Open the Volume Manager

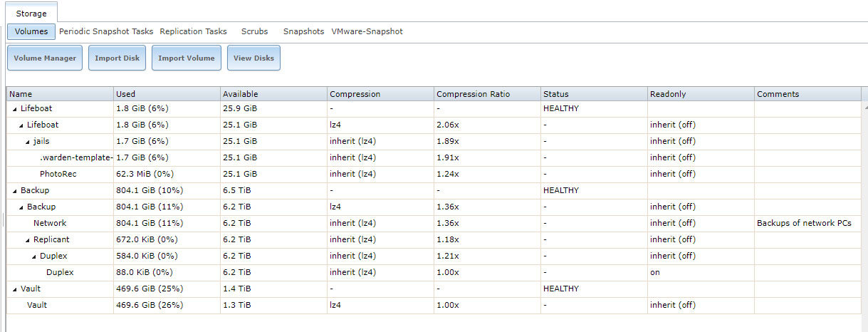45,58
